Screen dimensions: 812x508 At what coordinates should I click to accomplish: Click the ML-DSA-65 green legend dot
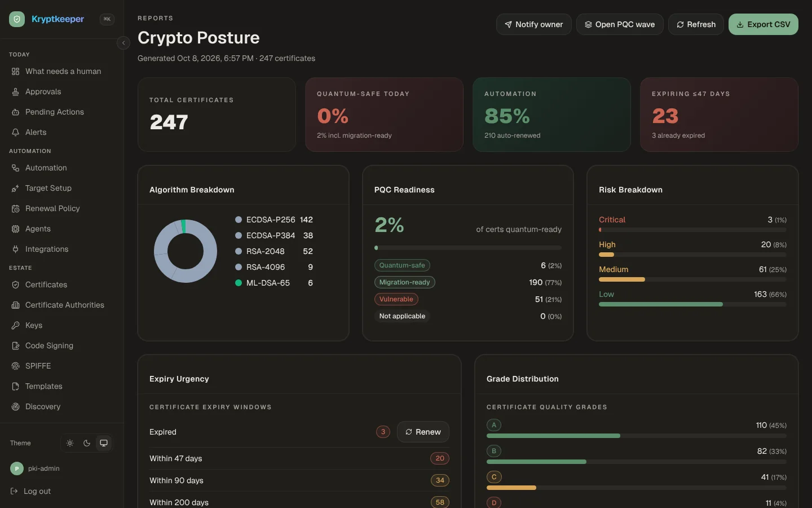[239, 283]
